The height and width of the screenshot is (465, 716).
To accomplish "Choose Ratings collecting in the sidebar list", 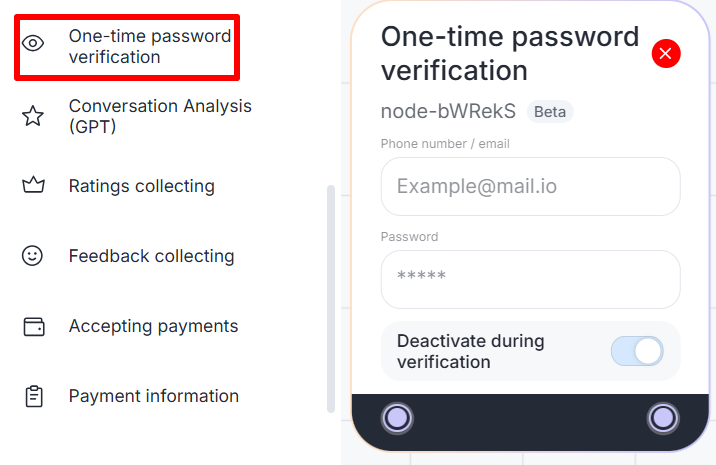I will [141, 186].
